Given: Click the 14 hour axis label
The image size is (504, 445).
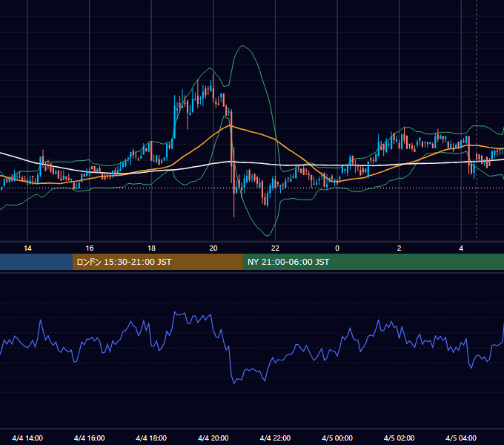Looking at the screenshot, I should point(27,248).
